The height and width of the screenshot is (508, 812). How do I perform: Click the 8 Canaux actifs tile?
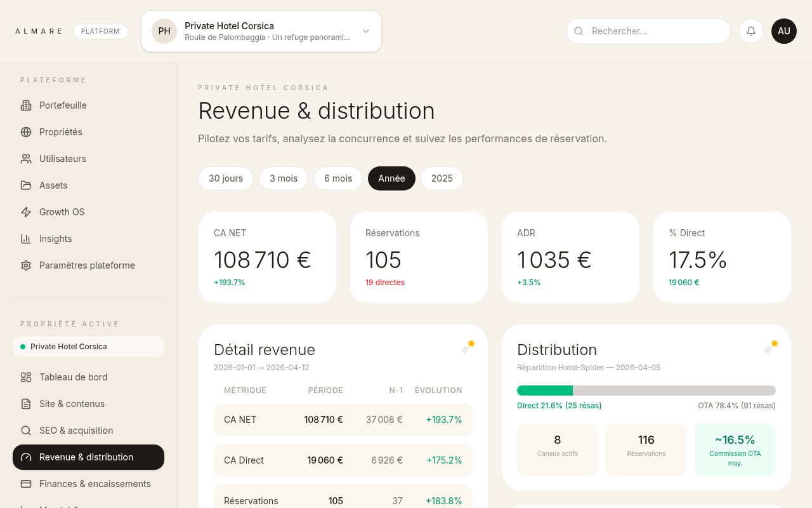click(558, 450)
